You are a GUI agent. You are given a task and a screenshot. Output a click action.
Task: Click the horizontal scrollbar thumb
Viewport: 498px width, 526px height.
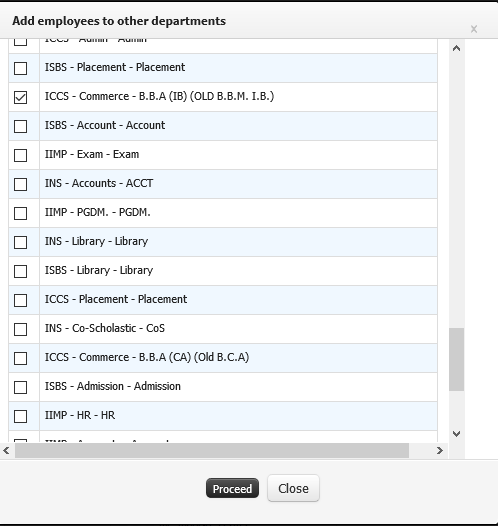click(212, 450)
